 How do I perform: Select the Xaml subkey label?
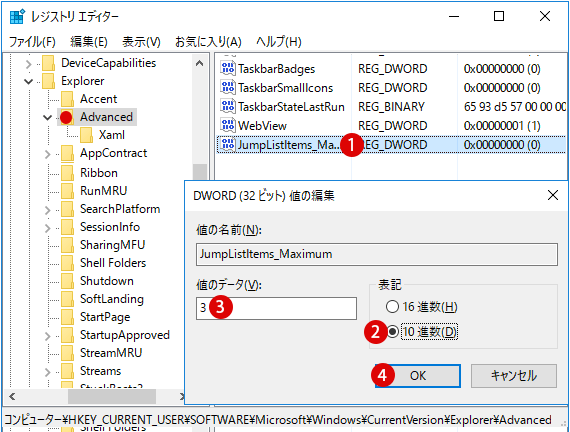[x=112, y=135]
